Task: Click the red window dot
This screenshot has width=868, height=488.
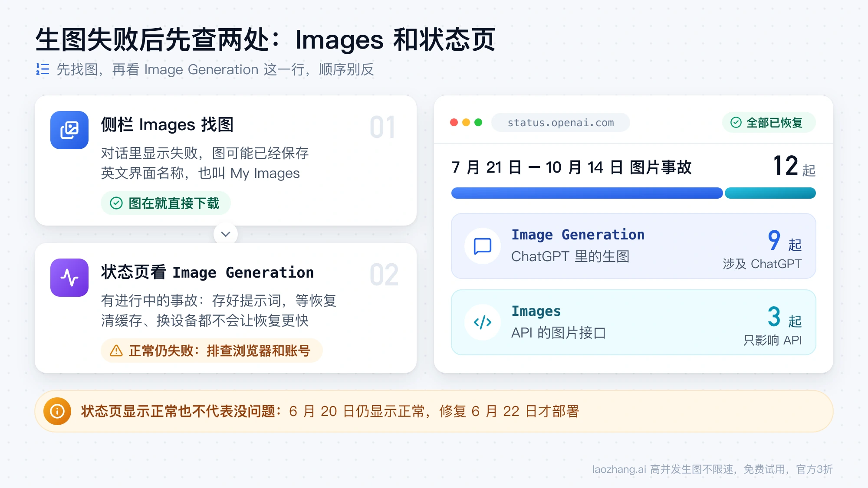Action: [454, 122]
